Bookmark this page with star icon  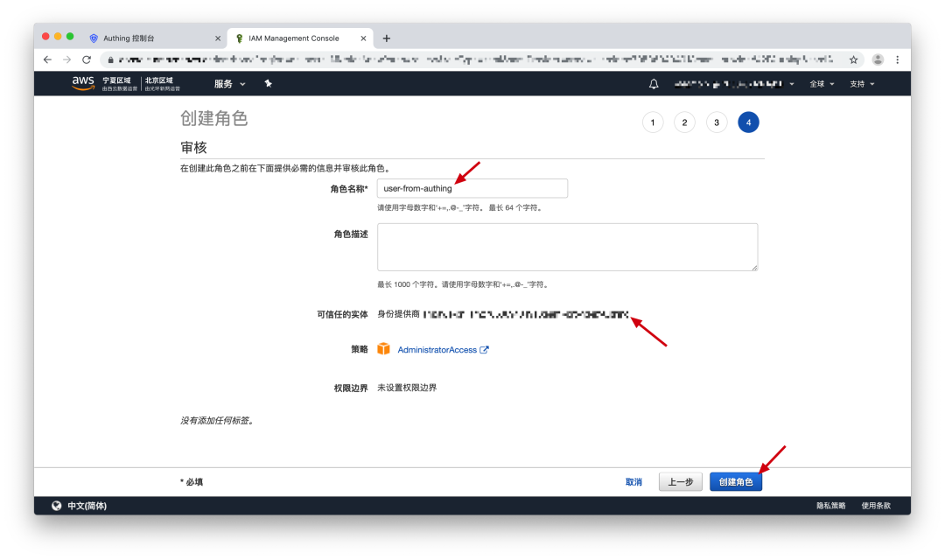(x=853, y=59)
